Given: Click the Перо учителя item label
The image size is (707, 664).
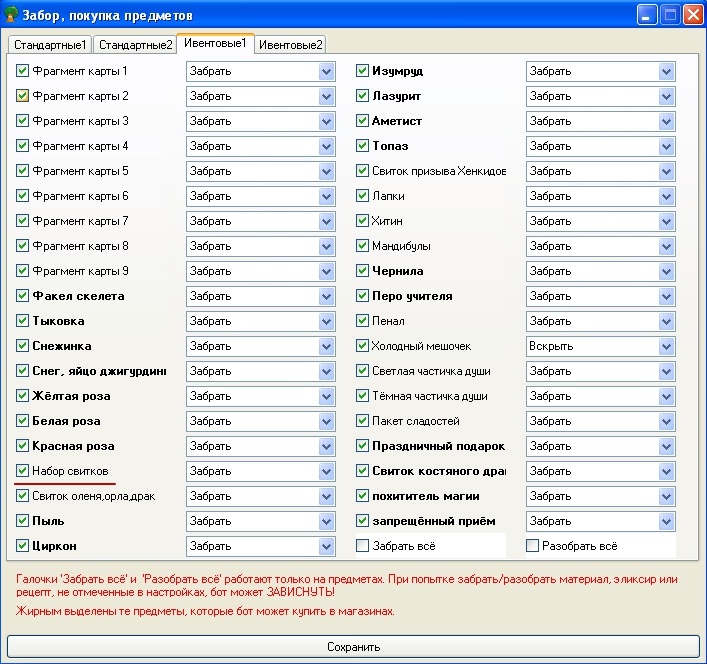Looking at the screenshot, I should [x=412, y=296].
